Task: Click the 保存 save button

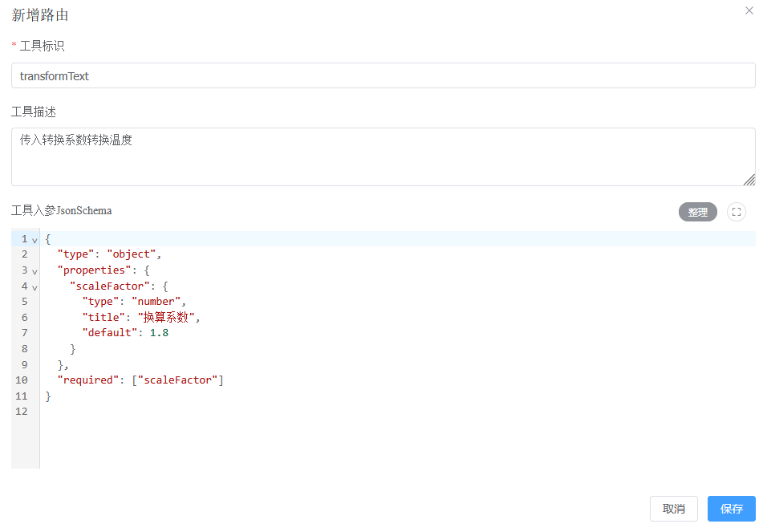Action: click(x=731, y=508)
